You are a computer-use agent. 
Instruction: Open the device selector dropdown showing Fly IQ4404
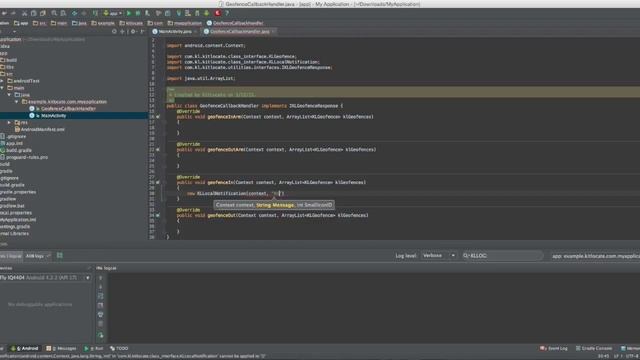(x=45, y=278)
